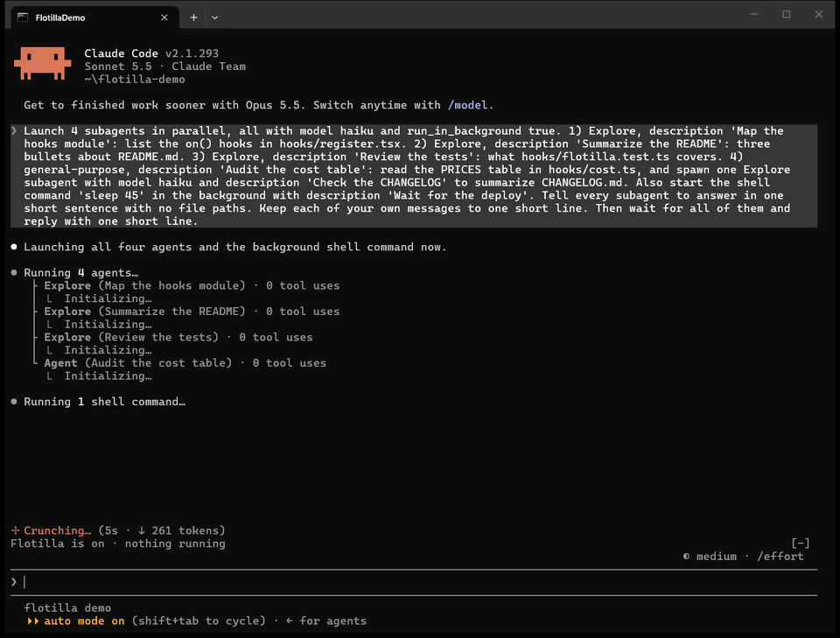Click 'Flotilla is on · nothing running' status

point(118,543)
